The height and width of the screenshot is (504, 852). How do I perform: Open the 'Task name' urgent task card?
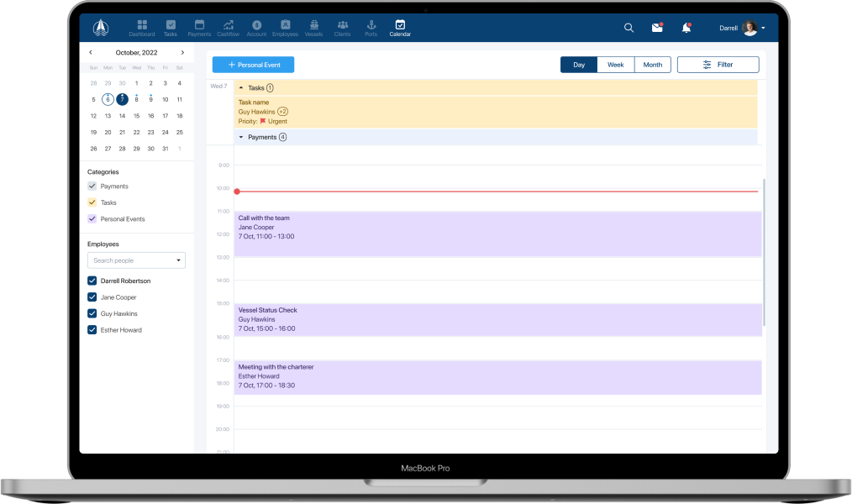(x=496, y=112)
